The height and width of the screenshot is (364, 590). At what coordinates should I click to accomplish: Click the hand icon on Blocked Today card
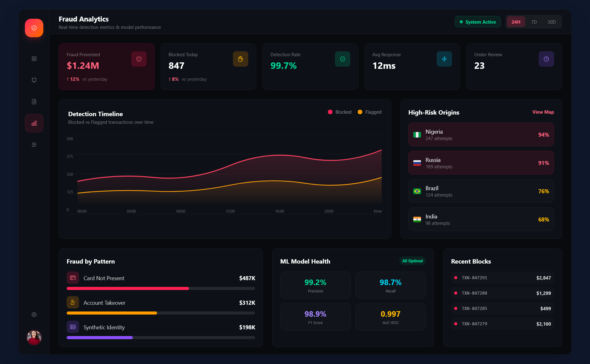(x=240, y=59)
